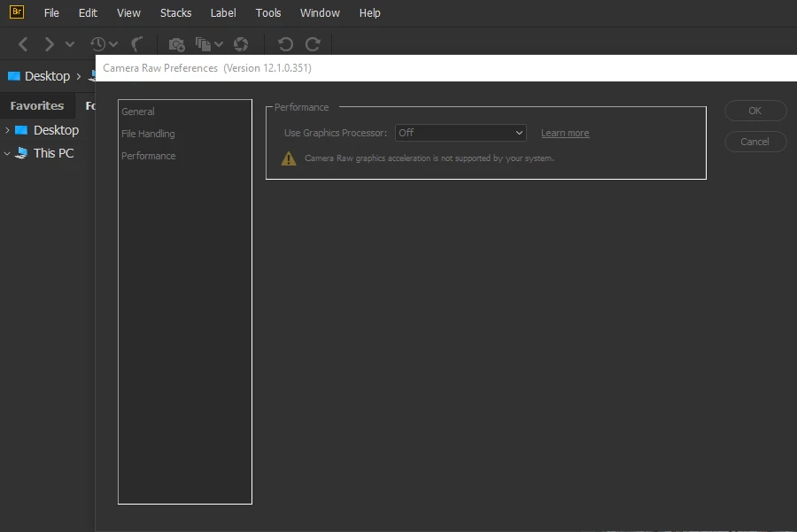Go back with the left arrow icon
797x532 pixels.
click(x=23, y=44)
